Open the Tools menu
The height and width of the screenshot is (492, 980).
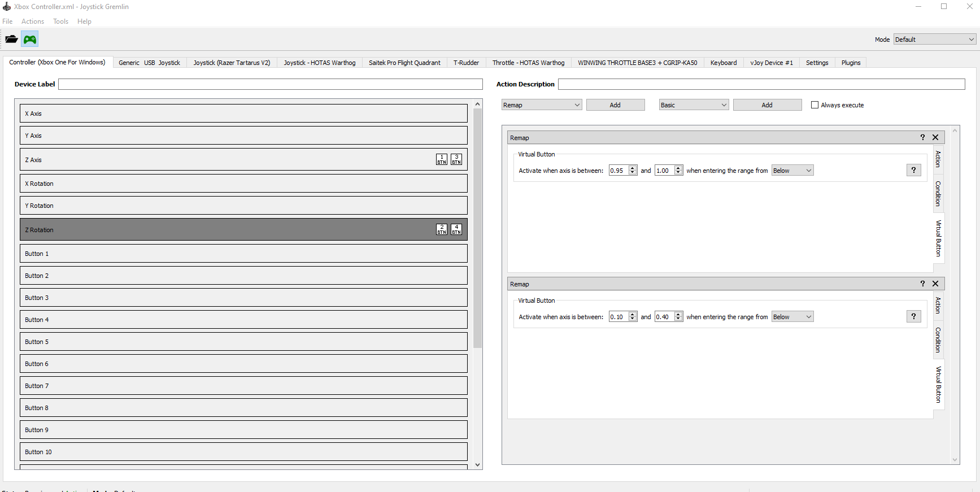pos(60,21)
